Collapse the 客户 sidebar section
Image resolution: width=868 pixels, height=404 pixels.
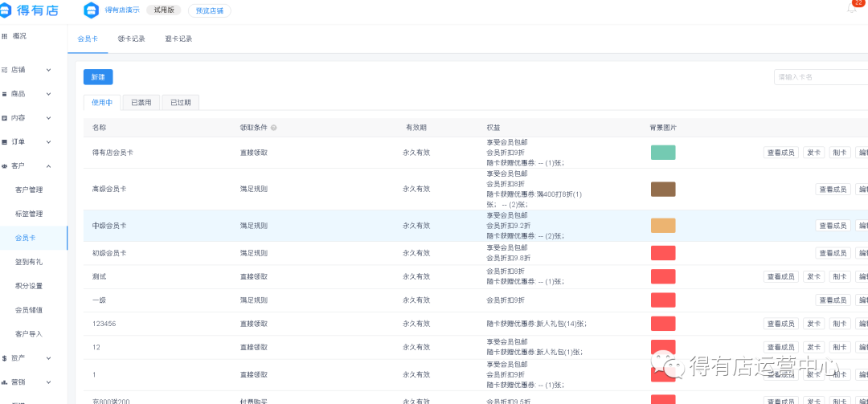point(48,166)
